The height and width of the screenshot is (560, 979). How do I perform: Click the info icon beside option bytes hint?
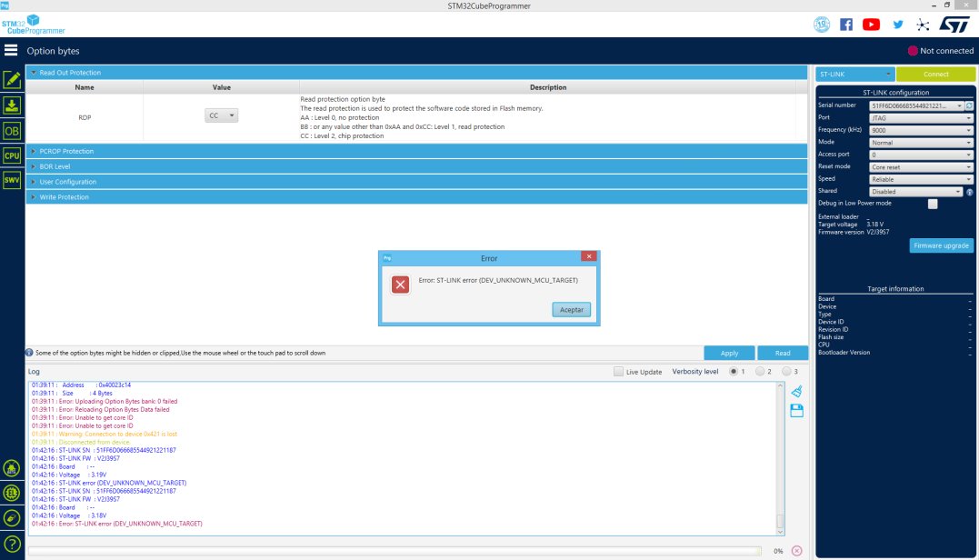29,353
